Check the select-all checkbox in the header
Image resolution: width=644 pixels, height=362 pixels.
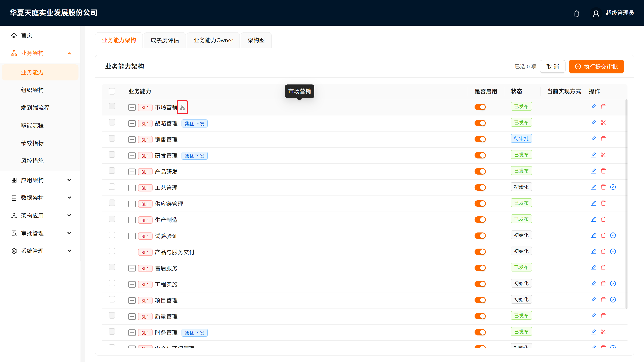[x=112, y=91]
